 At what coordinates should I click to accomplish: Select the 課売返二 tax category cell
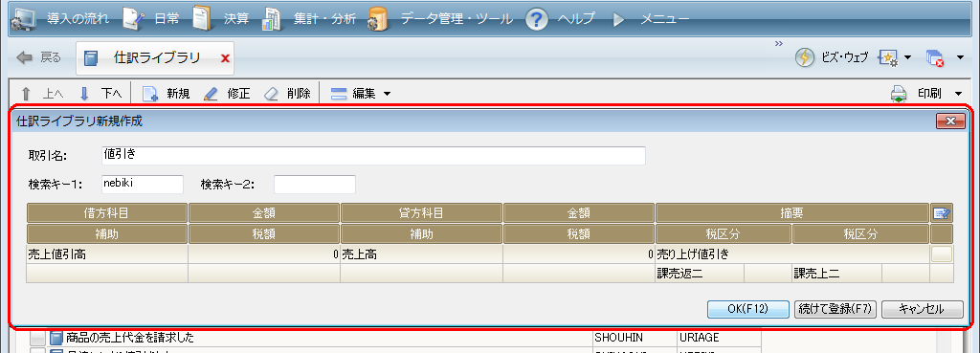(700, 273)
